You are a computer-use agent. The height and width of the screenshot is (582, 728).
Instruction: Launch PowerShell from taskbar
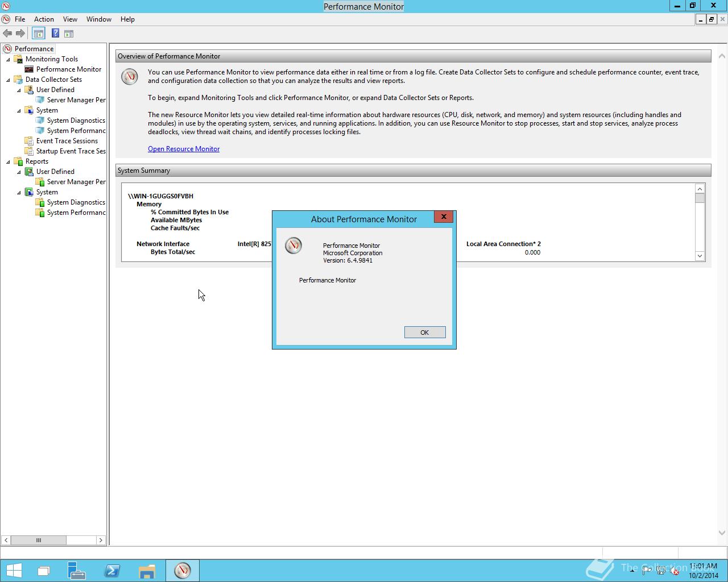pos(112,571)
